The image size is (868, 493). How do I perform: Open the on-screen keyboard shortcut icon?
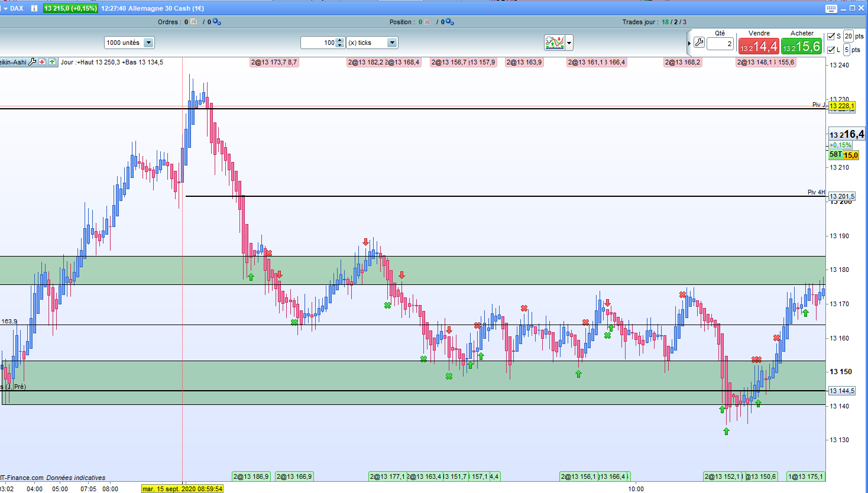pyautogui.click(x=831, y=8)
